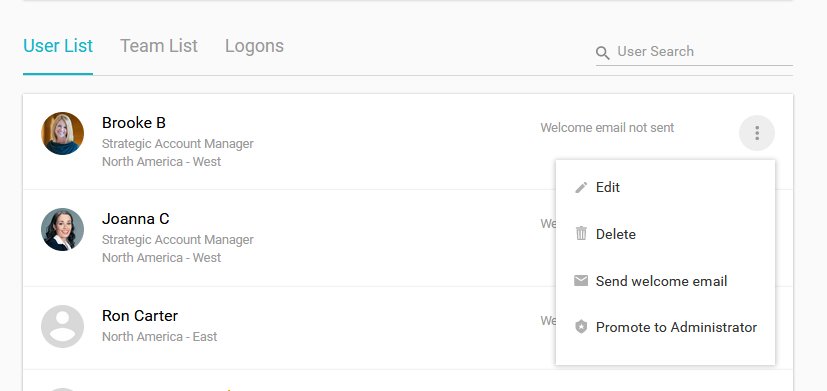Click the Joanna C name

tap(136, 218)
